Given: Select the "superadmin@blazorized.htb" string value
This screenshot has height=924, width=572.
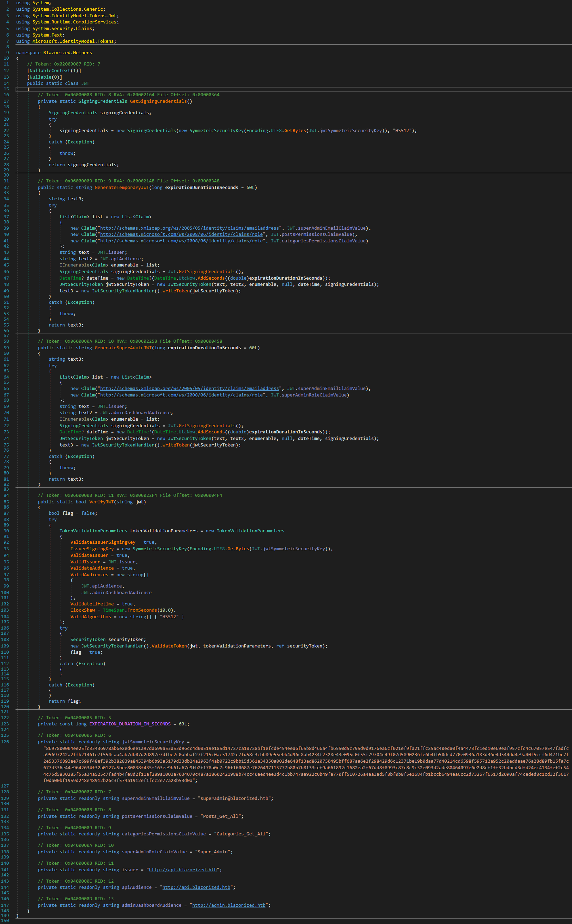Looking at the screenshot, I should point(234,798).
